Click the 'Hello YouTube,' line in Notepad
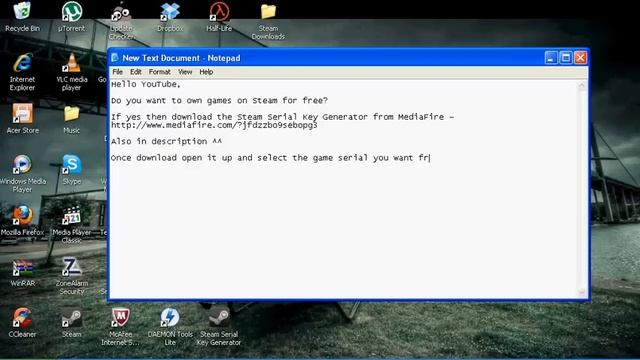This screenshot has height=360, width=640. [x=146, y=84]
